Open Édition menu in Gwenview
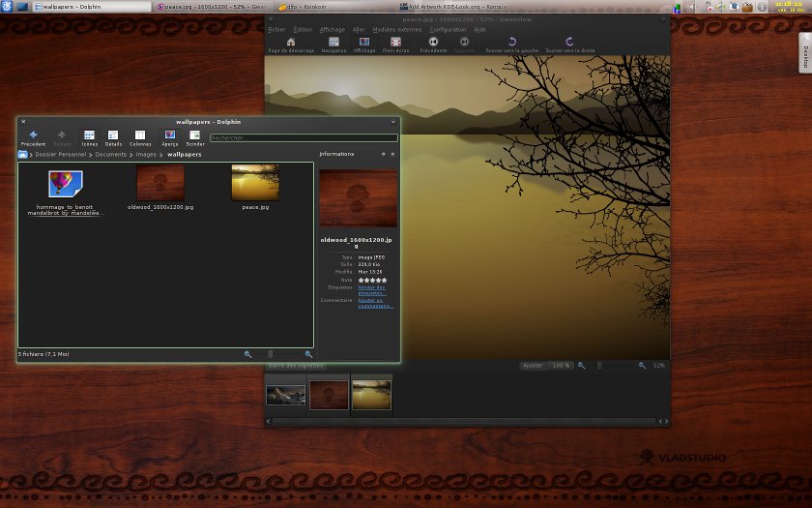This screenshot has width=812, height=508. pyautogui.click(x=303, y=30)
